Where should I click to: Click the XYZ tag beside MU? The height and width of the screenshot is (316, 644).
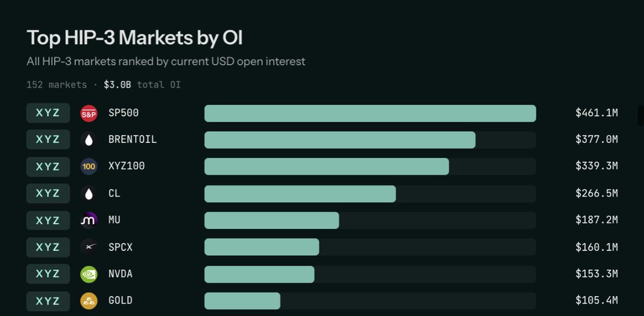[x=48, y=220]
